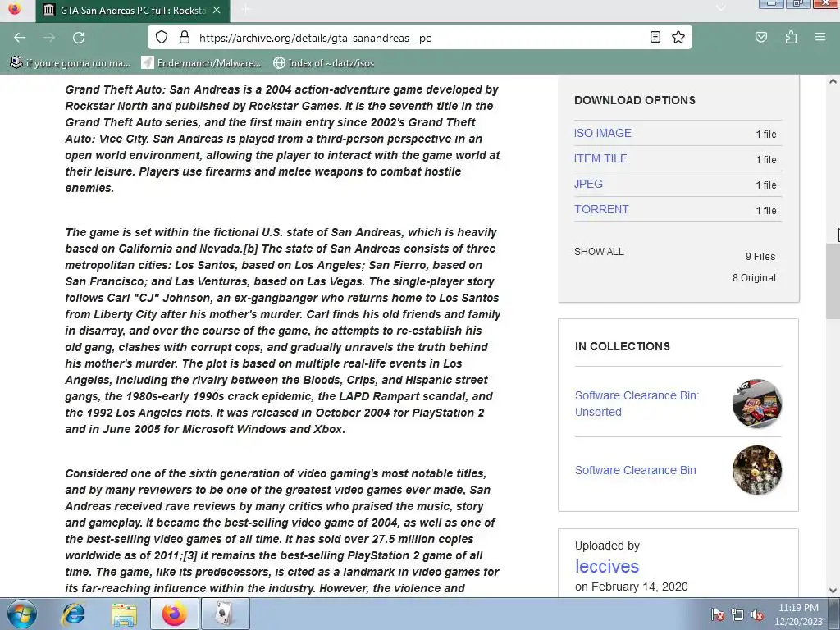Image resolution: width=840 pixels, height=630 pixels.
Task: Click the scrollbar down arrow
Action: (833, 590)
